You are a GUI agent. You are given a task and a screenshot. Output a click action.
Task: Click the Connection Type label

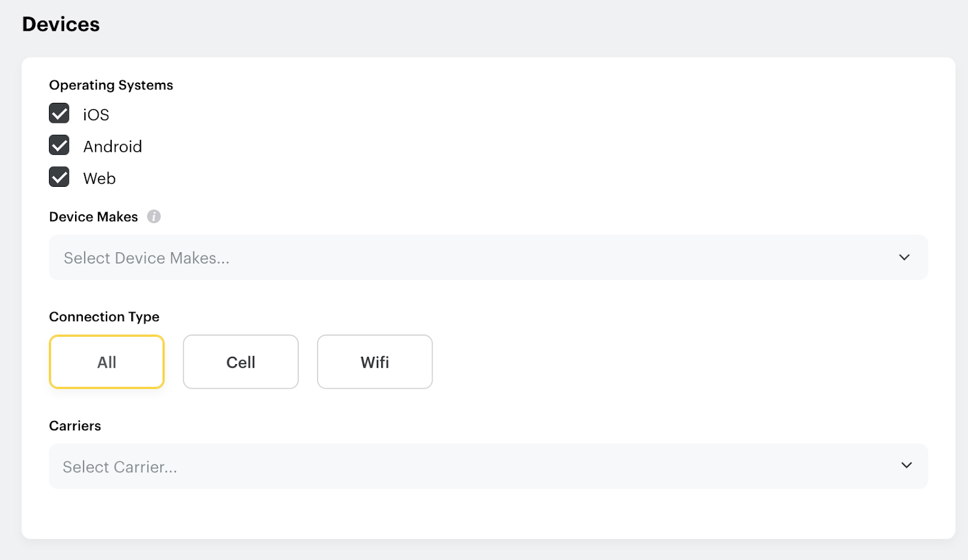pos(104,317)
